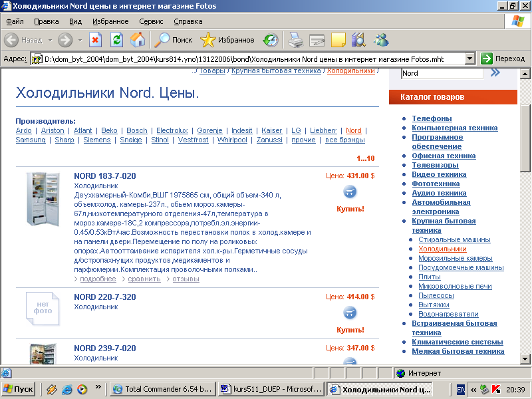Image resolution: width=532 pixels, height=399 pixels.
Task: Click the yellow note Discuss icon
Action: click(x=338, y=40)
